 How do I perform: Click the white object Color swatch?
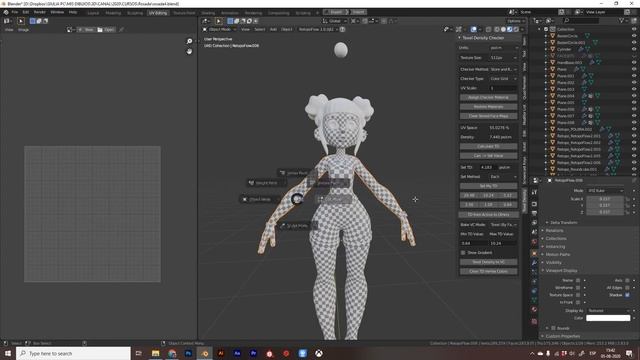tap(608, 318)
